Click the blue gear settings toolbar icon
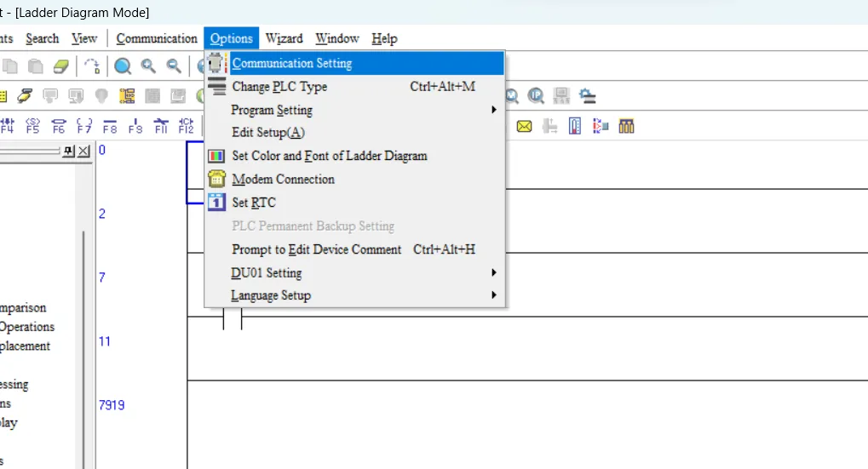The image size is (868, 469). click(588, 96)
